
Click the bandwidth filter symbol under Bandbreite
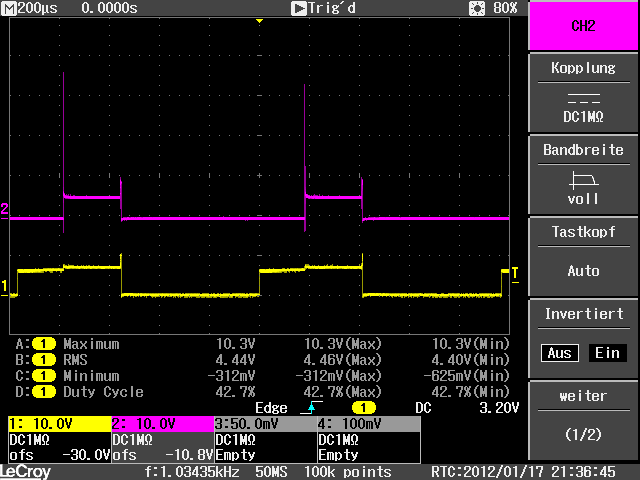click(x=583, y=180)
